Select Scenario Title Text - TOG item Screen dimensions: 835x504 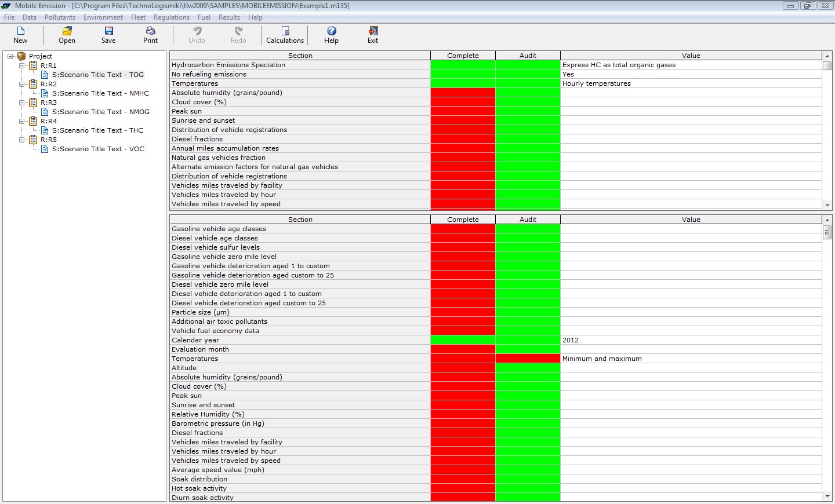97,75
